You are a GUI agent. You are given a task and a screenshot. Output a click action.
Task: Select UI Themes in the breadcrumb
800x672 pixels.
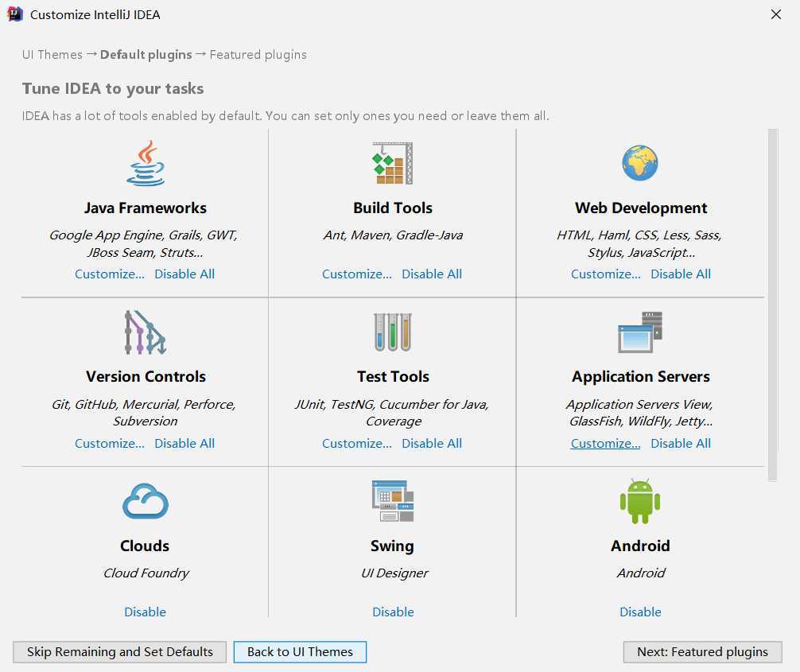52,55
